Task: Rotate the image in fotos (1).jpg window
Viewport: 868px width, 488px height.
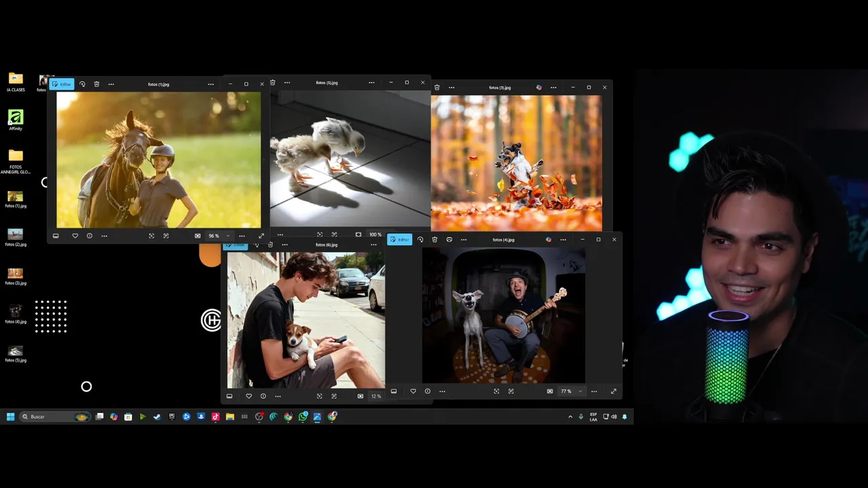Action: click(x=82, y=84)
